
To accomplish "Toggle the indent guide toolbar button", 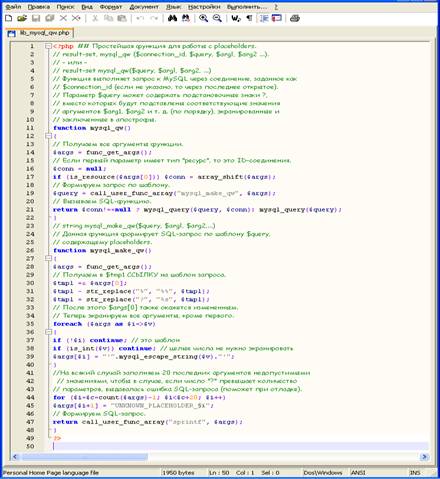I will click(x=264, y=18).
